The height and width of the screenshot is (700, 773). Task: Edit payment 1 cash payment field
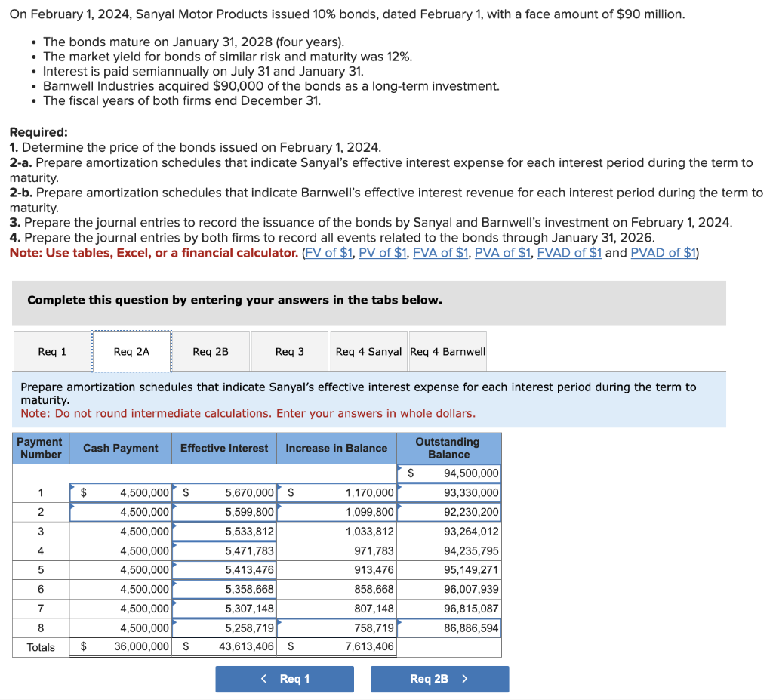point(121,492)
